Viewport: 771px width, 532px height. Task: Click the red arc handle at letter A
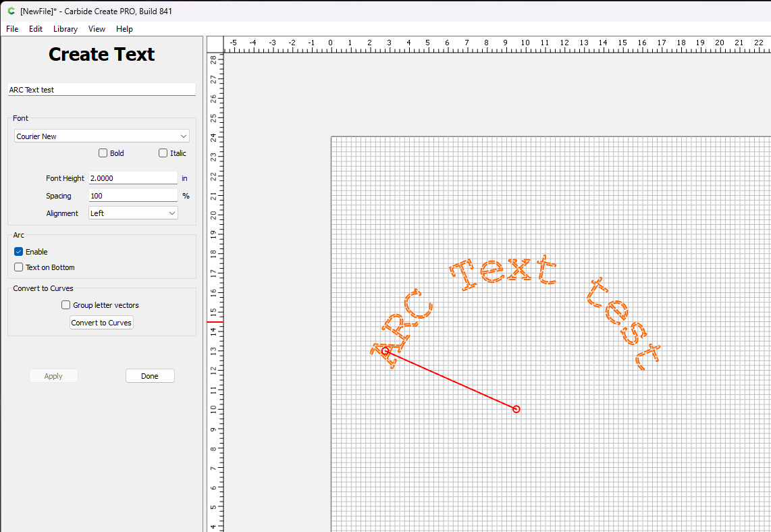[385, 351]
